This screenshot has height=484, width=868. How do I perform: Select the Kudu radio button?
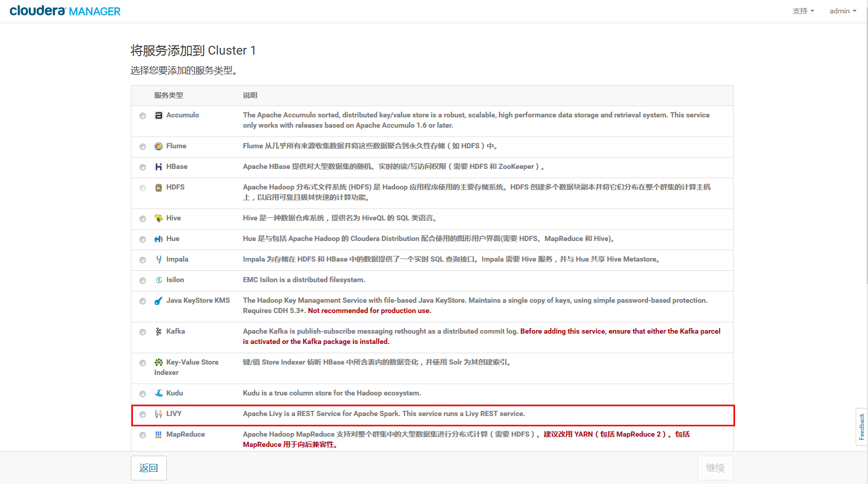coord(143,394)
